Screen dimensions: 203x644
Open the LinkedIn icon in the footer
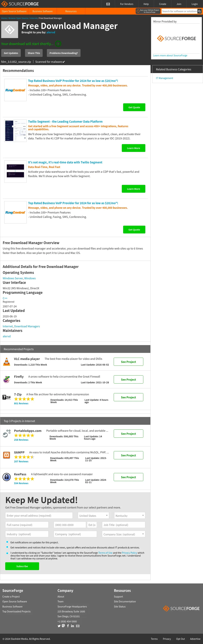[x=73, y=626]
